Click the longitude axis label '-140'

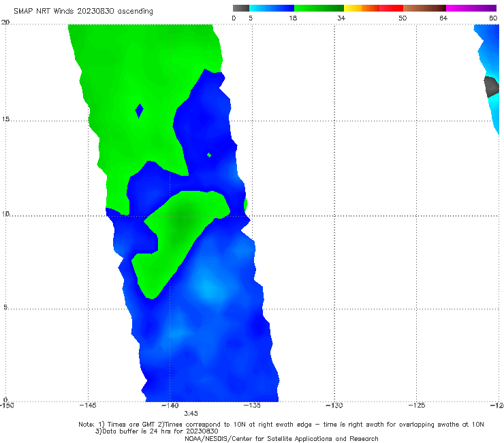point(170,405)
